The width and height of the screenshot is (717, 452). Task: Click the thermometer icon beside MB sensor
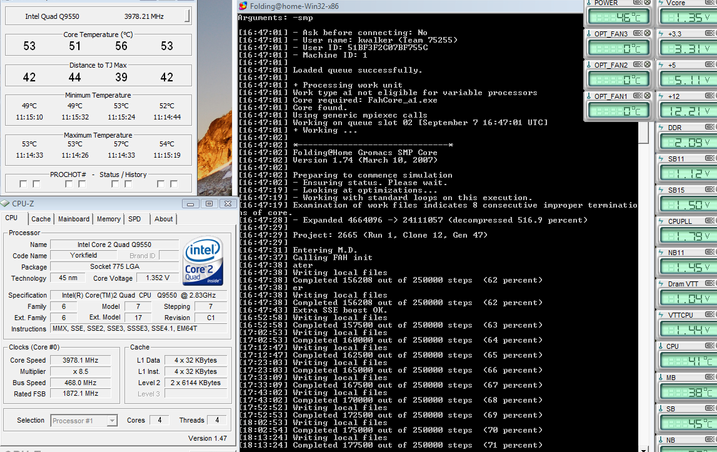click(661, 377)
